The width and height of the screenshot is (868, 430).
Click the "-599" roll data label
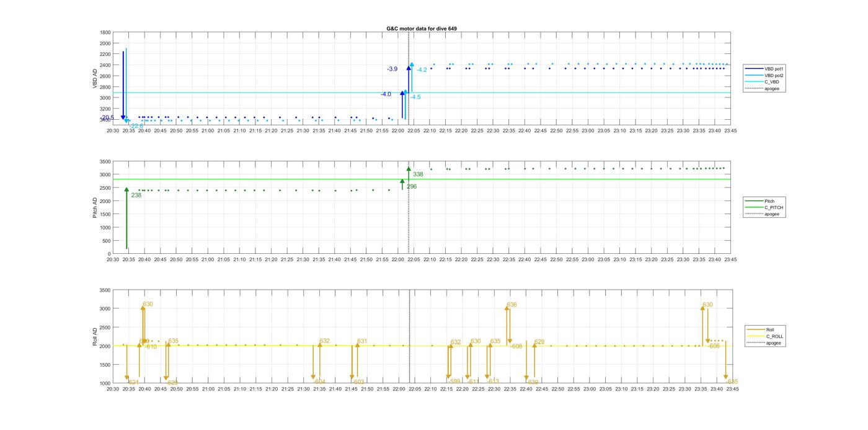point(454,382)
